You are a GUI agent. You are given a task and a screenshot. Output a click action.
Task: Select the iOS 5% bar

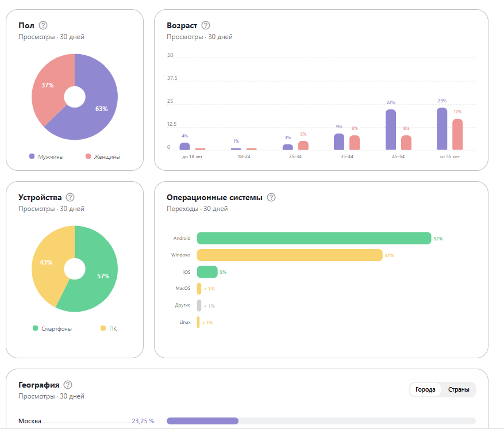point(207,272)
